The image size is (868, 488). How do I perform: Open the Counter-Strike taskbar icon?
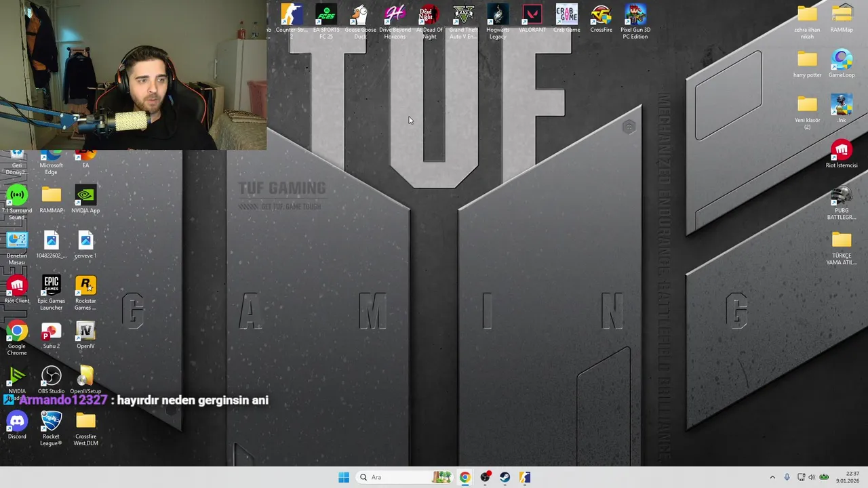coord(525,477)
